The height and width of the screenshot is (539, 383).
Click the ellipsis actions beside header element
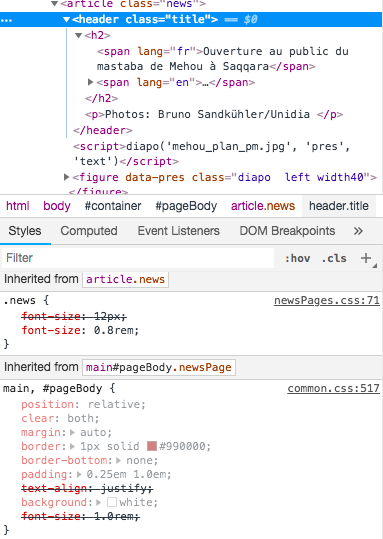6,20
